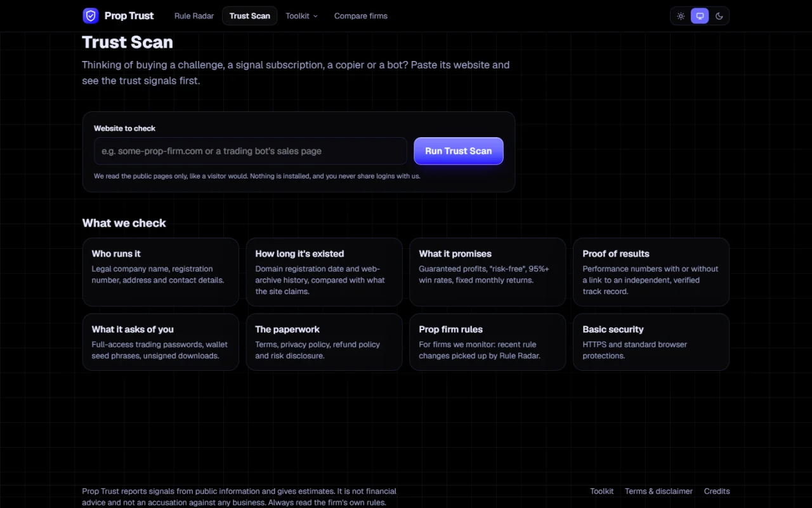
Task: Focus the Website to check input field
Action: point(251,151)
